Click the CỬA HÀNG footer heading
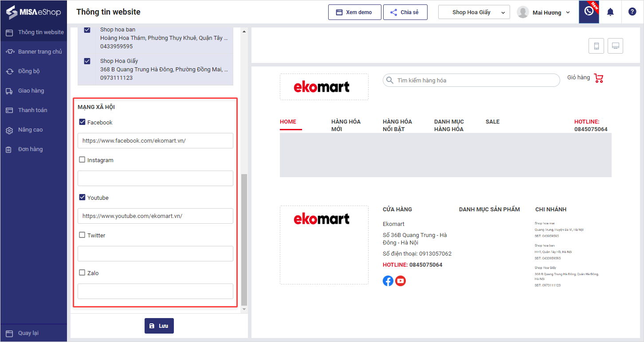The image size is (644, 342). (x=397, y=210)
